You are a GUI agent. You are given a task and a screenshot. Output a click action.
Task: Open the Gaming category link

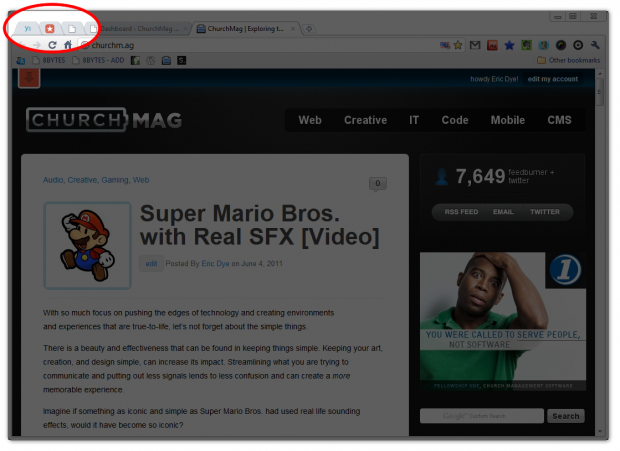[115, 180]
